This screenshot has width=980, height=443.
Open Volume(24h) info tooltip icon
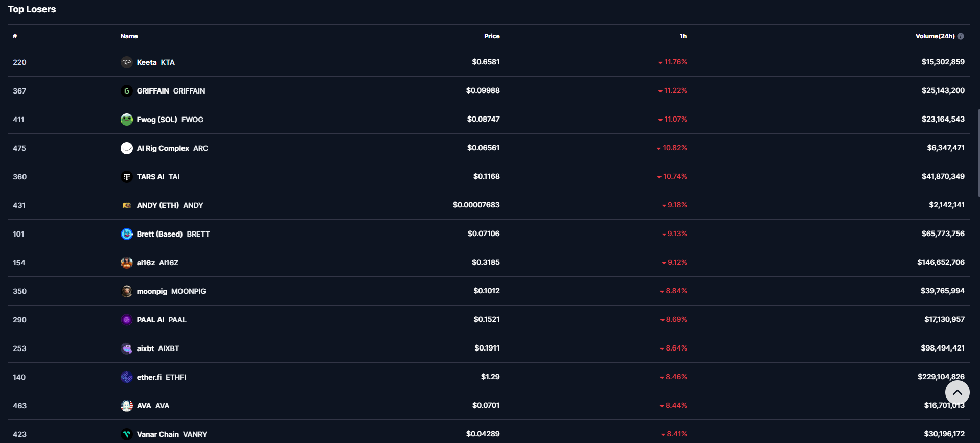pos(961,36)
